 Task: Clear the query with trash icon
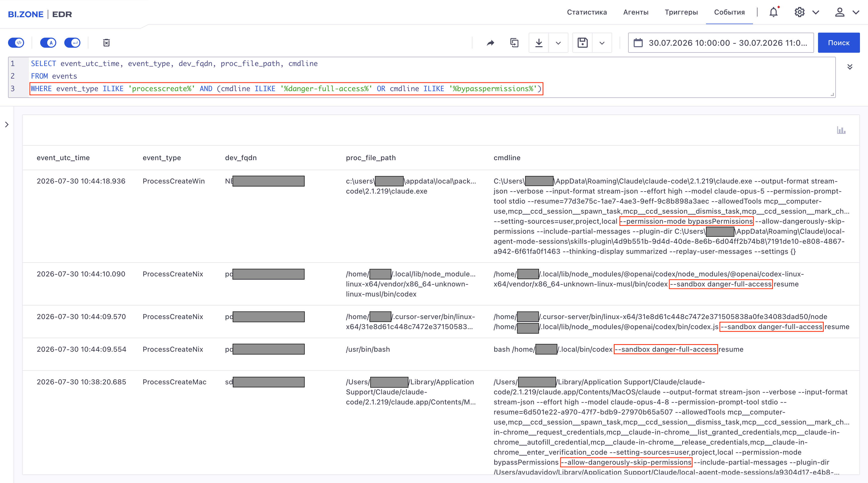pyautogui.click(x=106, y=43)
